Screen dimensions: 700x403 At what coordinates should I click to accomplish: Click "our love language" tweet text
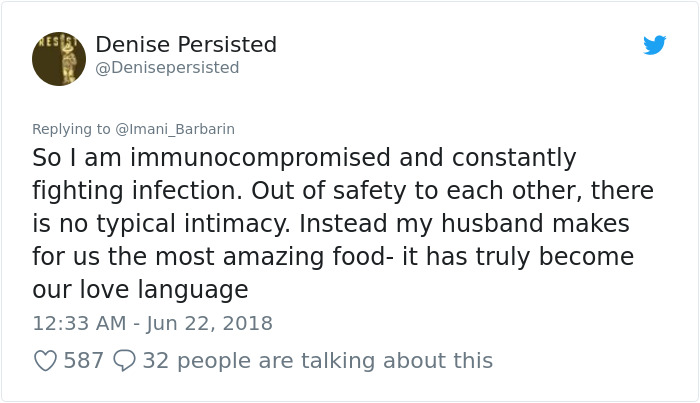point(140,290)
